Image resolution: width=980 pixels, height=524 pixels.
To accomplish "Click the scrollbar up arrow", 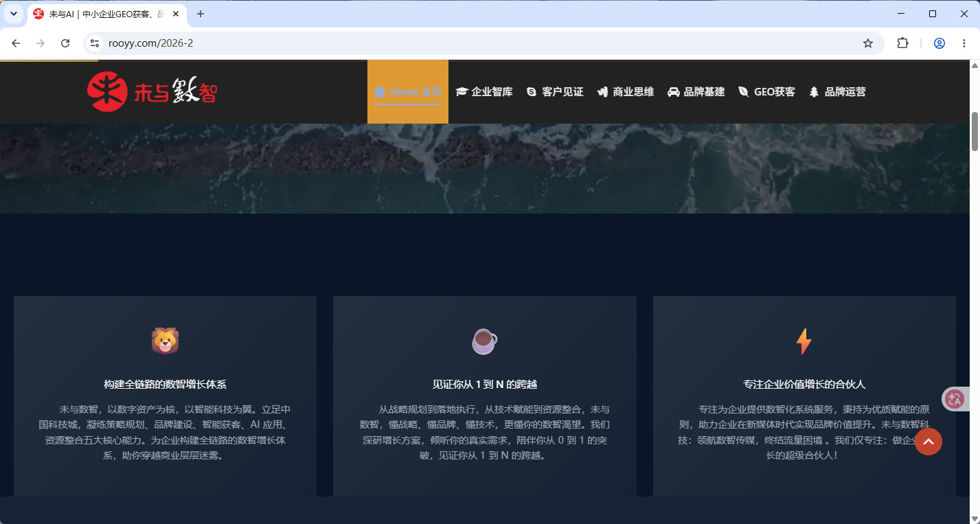I will (x=975, y=66).
